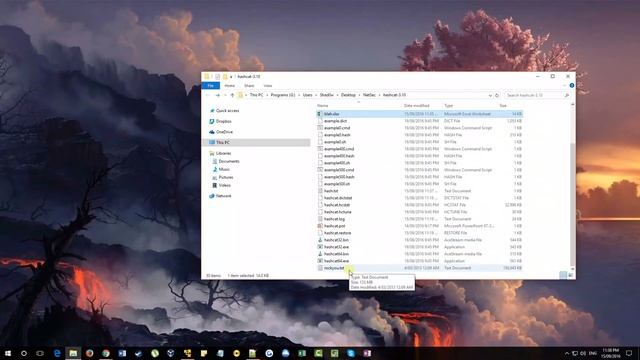Open Music library in navigation pane
Viewport: 640px width, 360px height.
[221, 169]
